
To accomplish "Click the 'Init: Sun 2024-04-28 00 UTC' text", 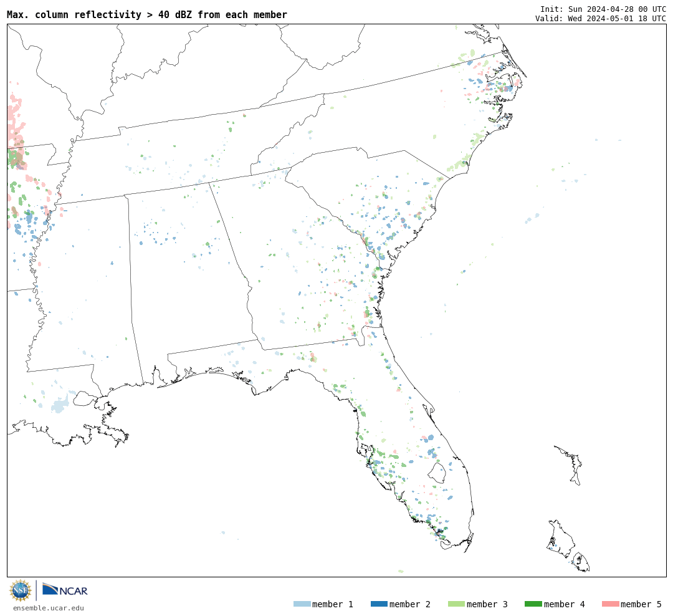I will [x=603, y=9].
